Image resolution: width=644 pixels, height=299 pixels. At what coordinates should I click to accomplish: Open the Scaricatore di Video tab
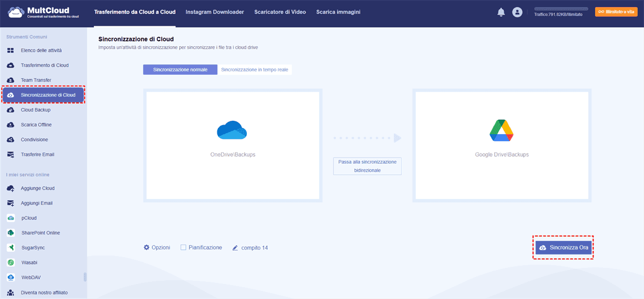280,12
